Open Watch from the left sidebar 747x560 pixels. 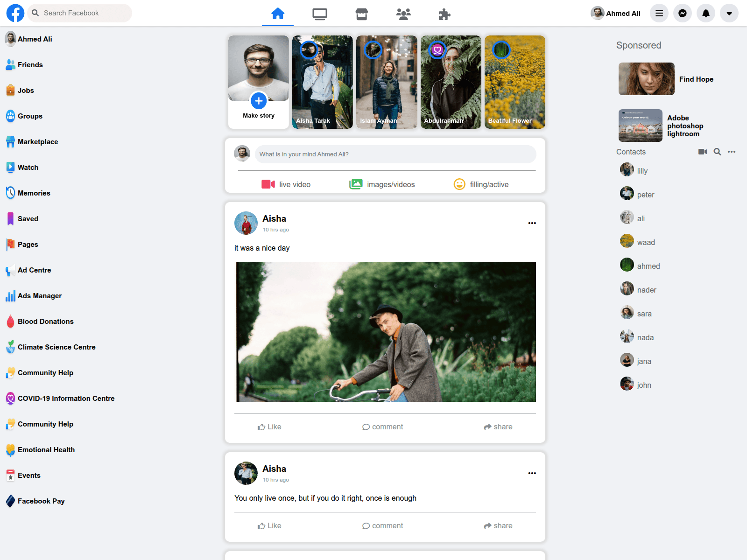click(x=28, y=167)
